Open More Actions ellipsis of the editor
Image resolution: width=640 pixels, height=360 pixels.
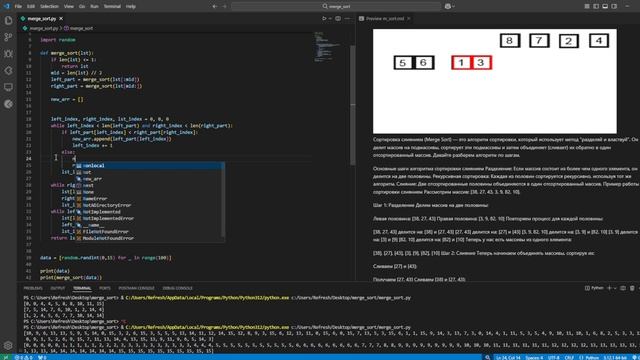click(x=347, y=18)
